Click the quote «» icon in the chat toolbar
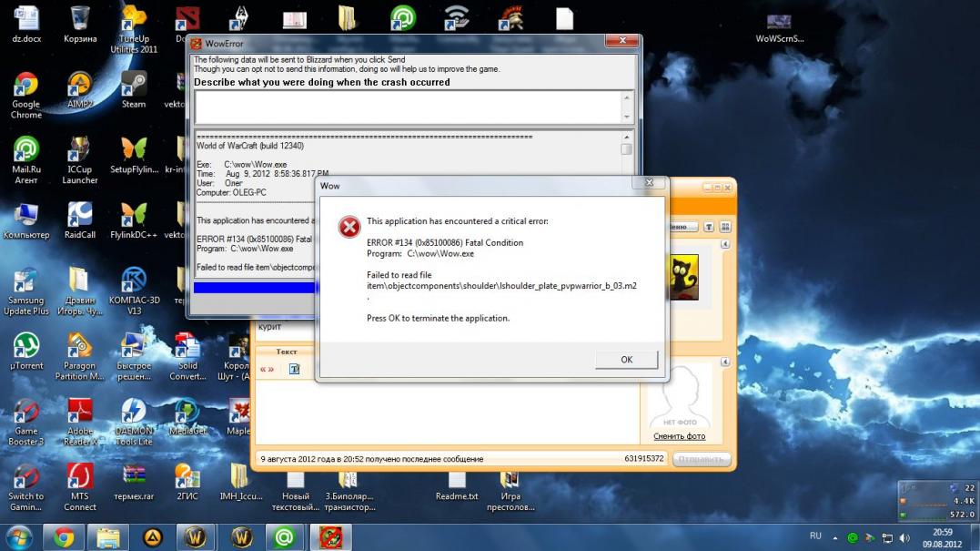This screenshot has height=551, width=980. click(268, 369)
